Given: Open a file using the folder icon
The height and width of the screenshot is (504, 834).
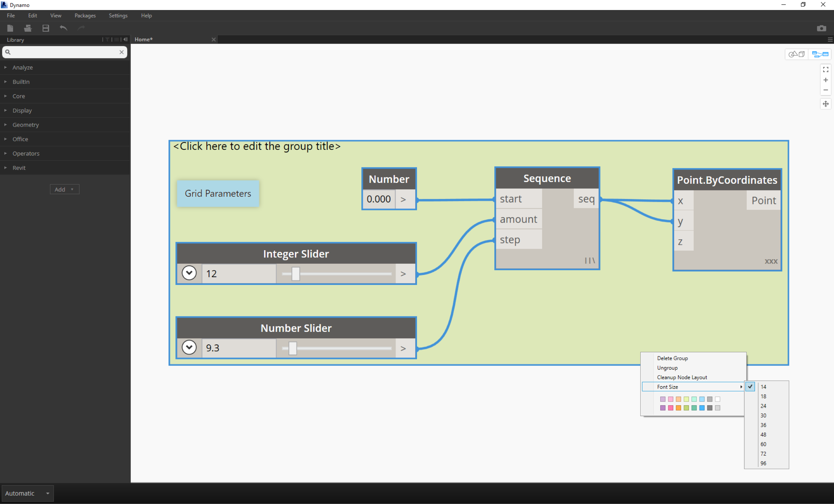Looking at the screenshot, I should point(28,28).
